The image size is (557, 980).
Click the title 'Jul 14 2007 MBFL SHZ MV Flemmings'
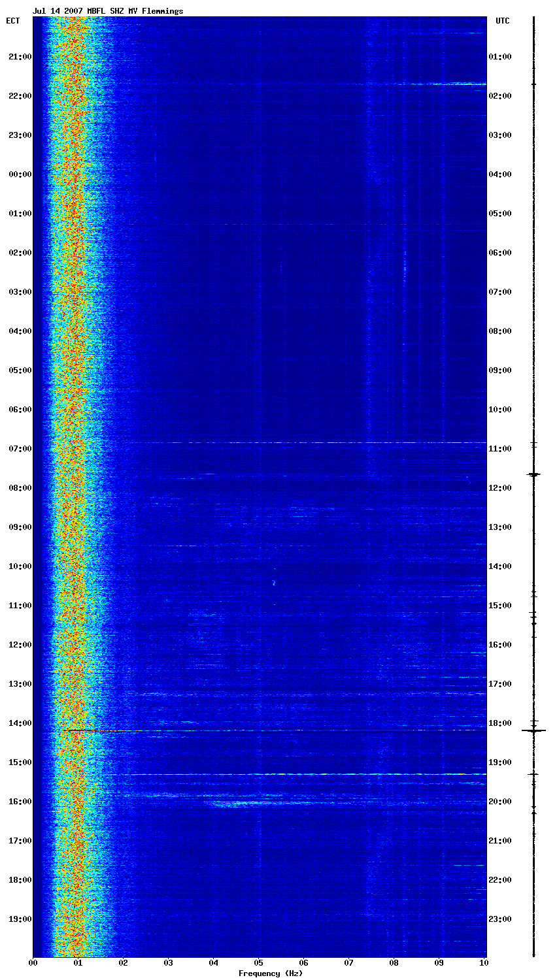(108, 11)
